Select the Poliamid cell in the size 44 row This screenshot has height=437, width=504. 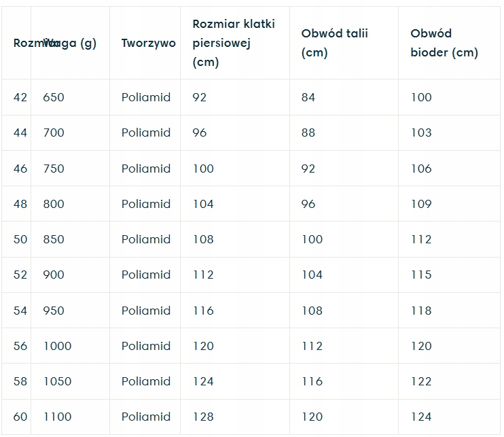click(146, 133)
